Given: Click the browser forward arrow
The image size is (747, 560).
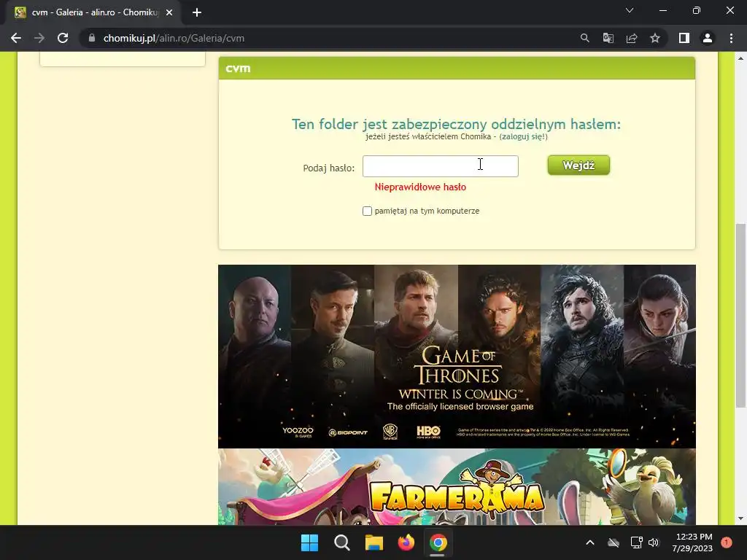Looking at the screenshot, I should click(x=39, y=38).
